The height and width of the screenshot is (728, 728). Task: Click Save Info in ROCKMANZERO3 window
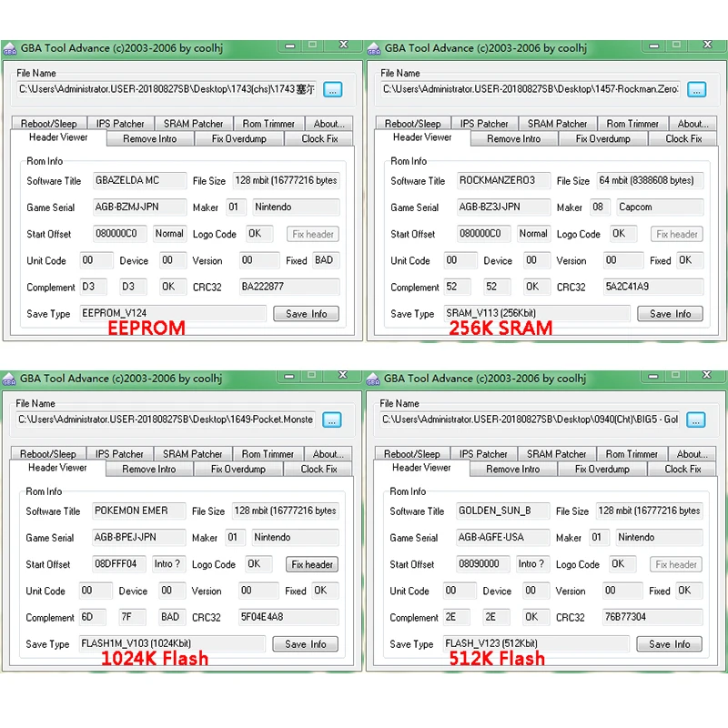[x=670, y=314]
